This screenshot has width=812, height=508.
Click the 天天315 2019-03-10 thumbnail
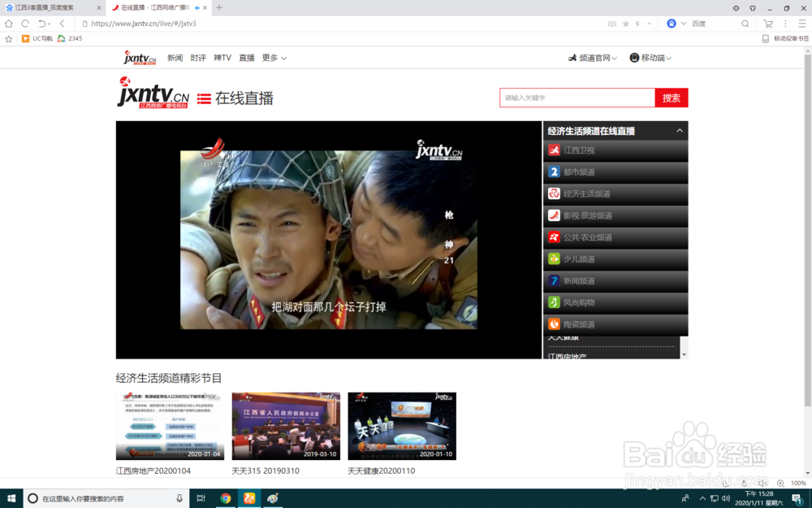click(286, 426)
